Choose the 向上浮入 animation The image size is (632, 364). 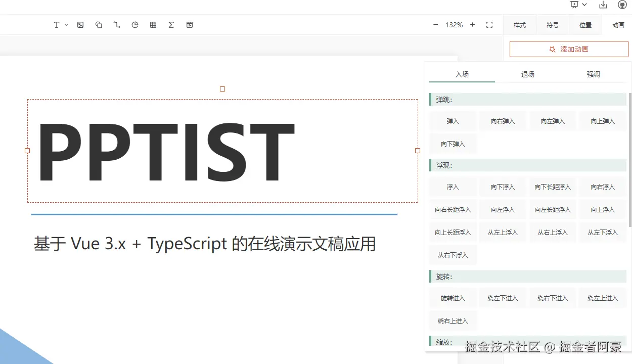pos(603,210)
